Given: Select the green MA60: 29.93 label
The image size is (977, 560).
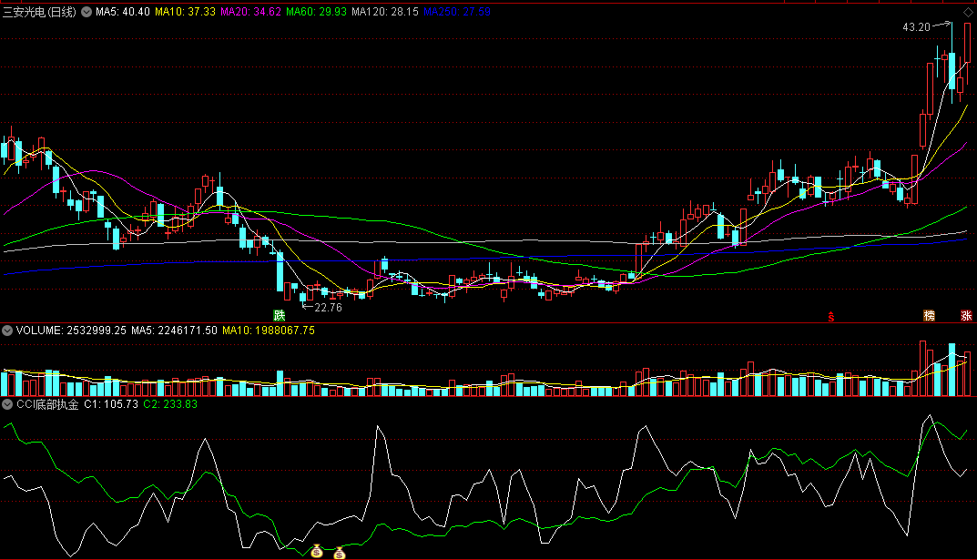Looking at the screenshot, I should pos(316,12).
